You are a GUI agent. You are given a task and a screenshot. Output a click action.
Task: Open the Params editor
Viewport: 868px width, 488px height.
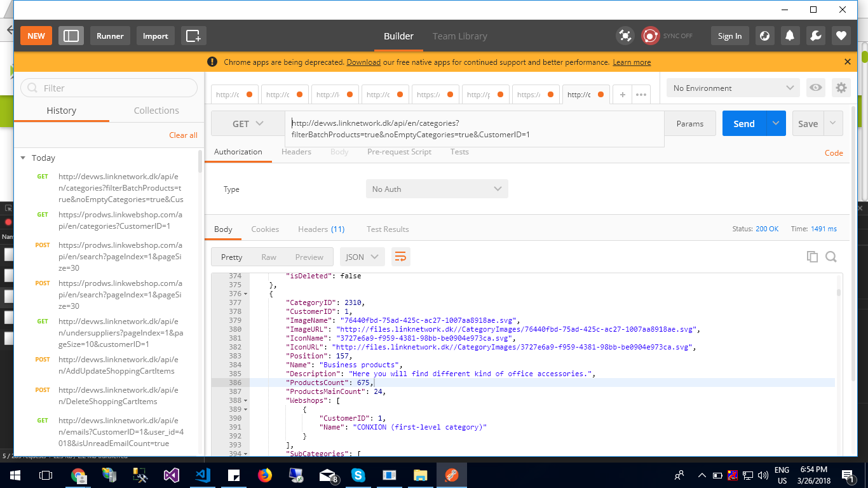click(x=690, y=123)
